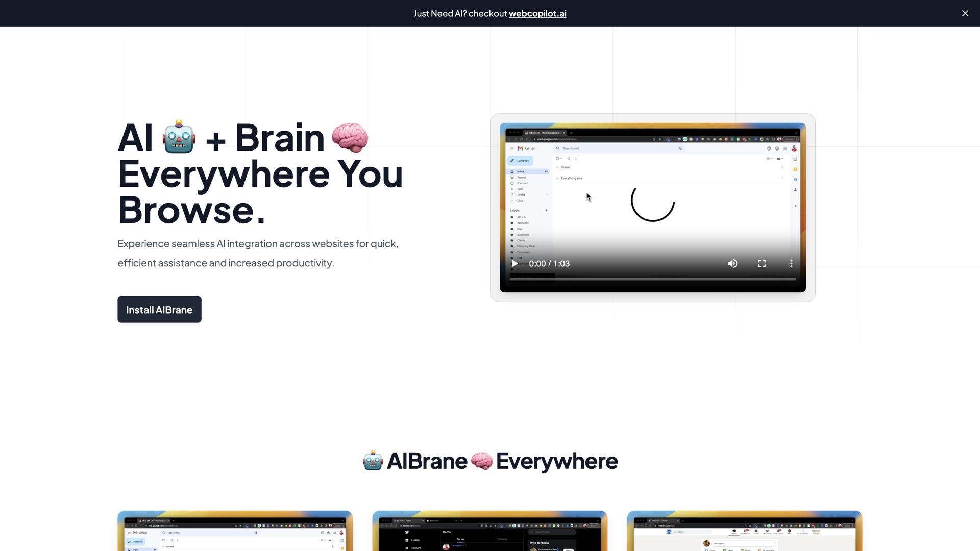This screenshot has width=980, height=551.
Task: Click the Compose pencil icon in Gmail
Action: click(511, 161)
